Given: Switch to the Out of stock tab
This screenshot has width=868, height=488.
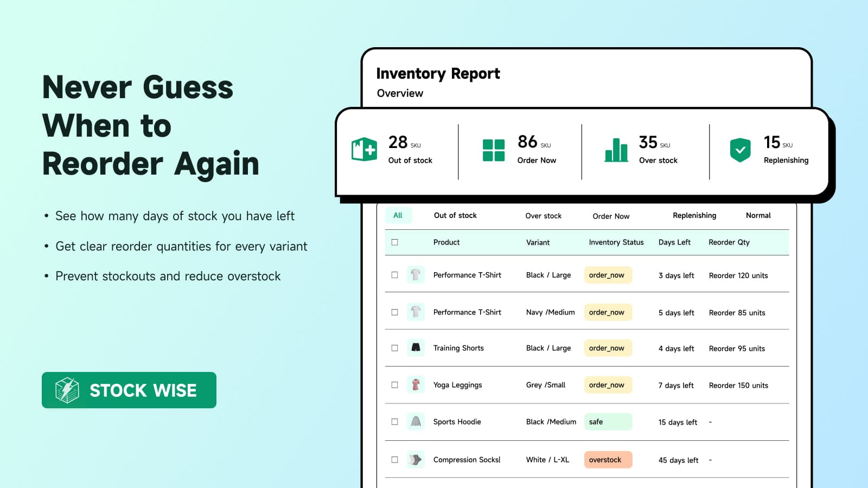Looking at the screenshot, I should coord(455,215).
